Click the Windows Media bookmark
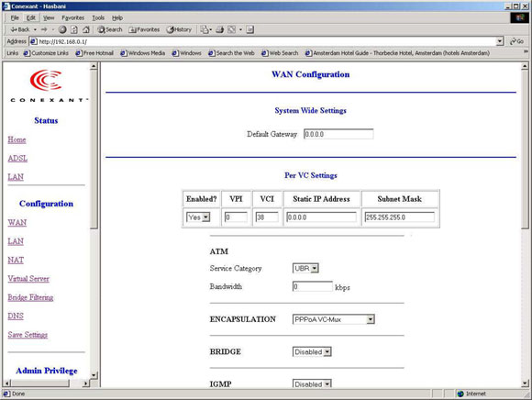The width and height of the screenshot is (532, 400). [x=142, y=53]
